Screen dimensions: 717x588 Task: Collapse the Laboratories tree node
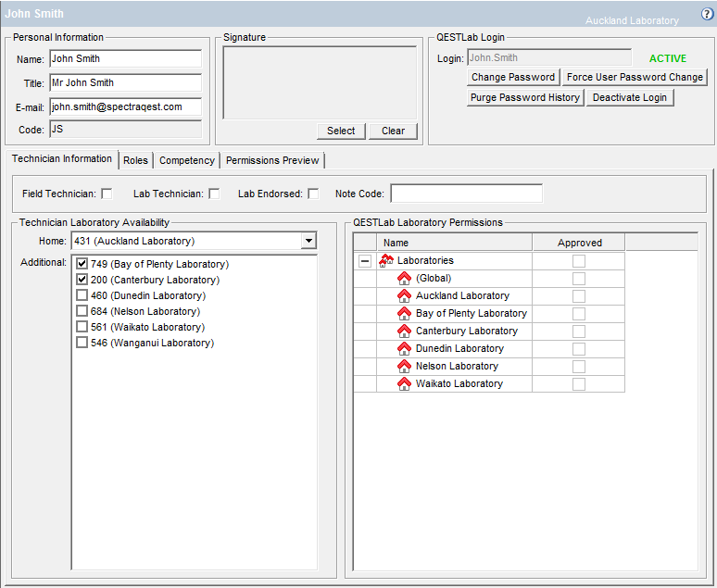(x=365, y=261)
